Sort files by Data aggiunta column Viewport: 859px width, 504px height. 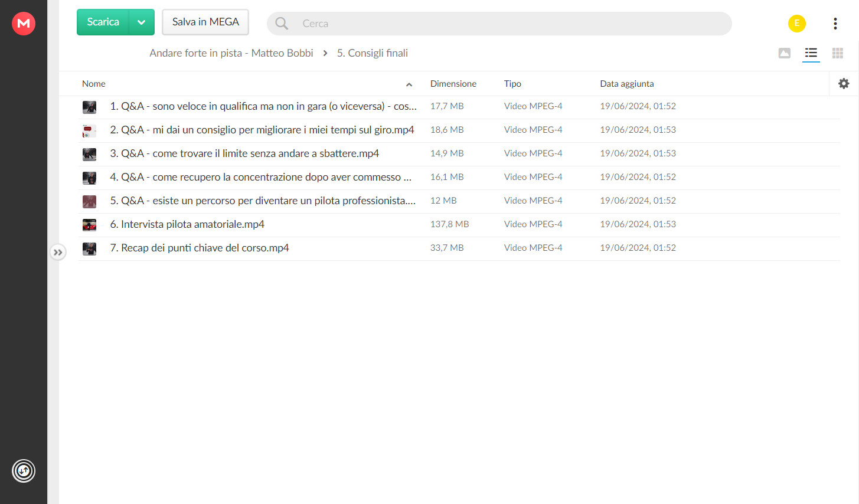627,84
